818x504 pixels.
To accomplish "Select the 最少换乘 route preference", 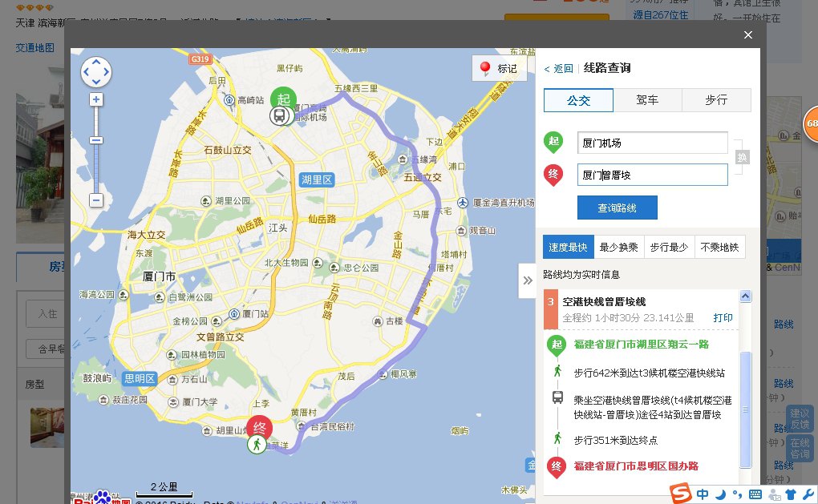I will (618, 248).
